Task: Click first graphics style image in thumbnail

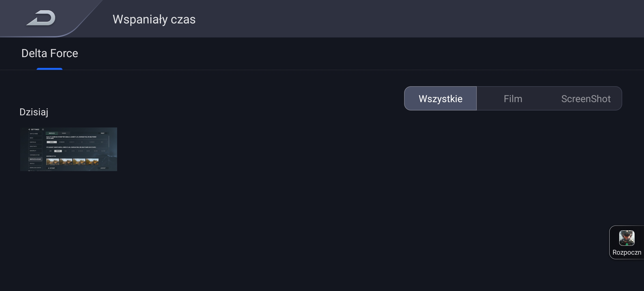Action: 52,162
